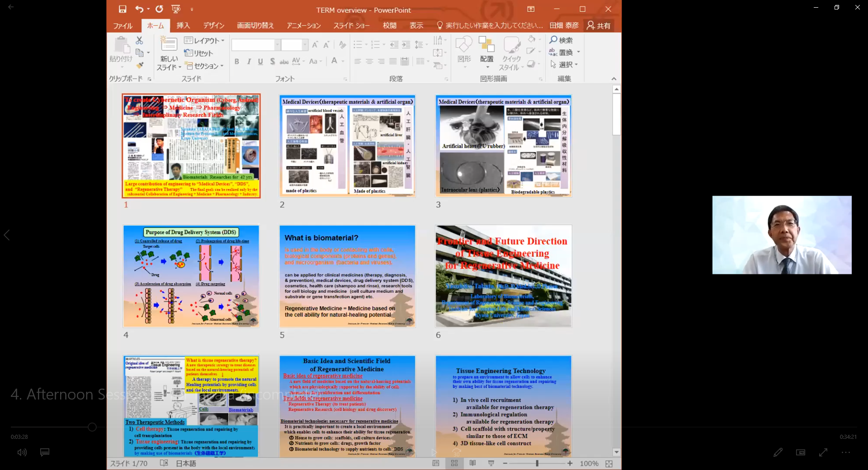The image size is (868, 470).
Task: Open the アニメーション ribbon tab
Action: pos(304,25)
